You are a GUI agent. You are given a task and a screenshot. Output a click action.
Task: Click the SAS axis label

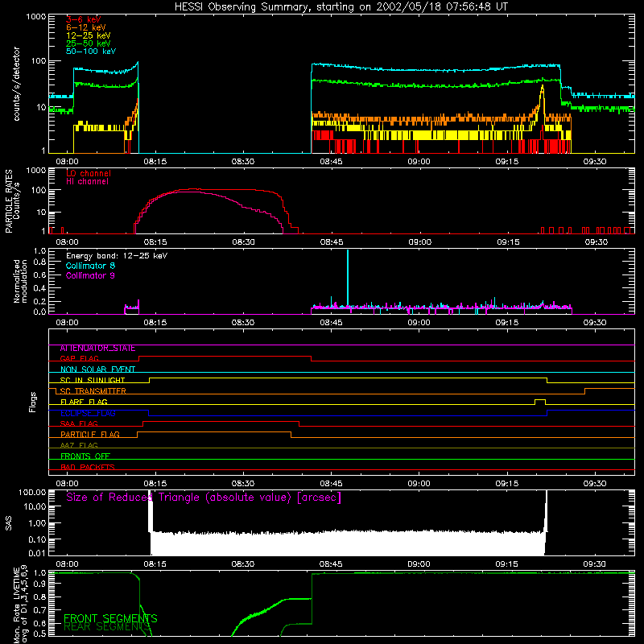pyautogui.click(x=9, y=523)
